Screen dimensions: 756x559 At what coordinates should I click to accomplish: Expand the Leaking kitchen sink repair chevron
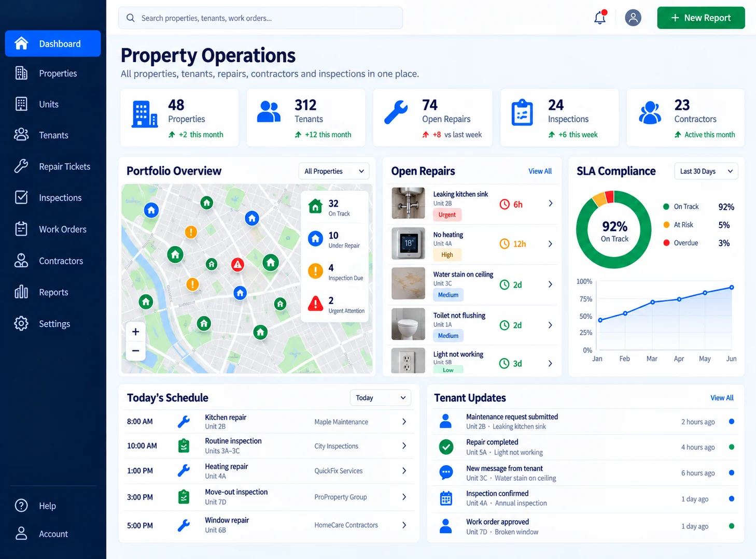551,204
